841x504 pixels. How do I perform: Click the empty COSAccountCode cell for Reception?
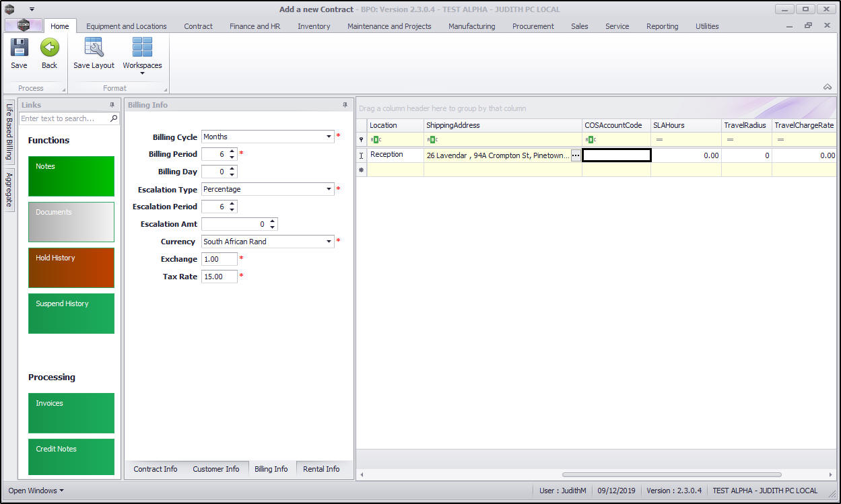click(617, 155)
